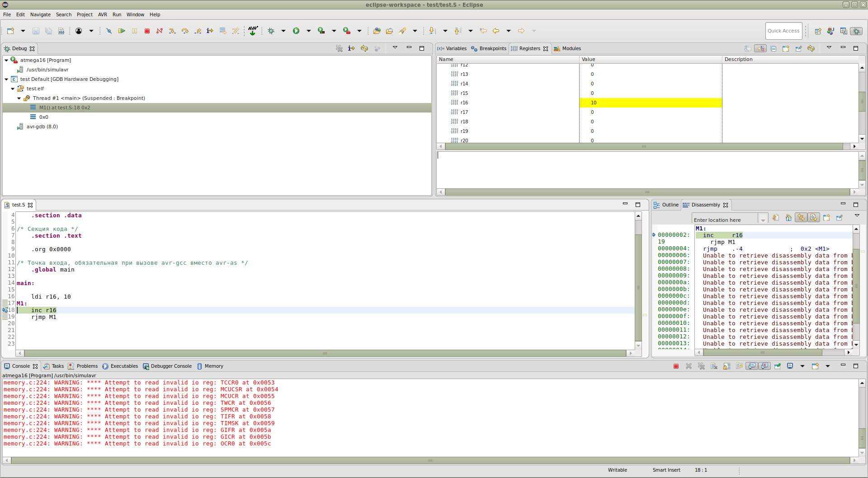Click the Step Over icon
Image resolution: width=868 pixels, height=478 pixels.
point(185,31)
